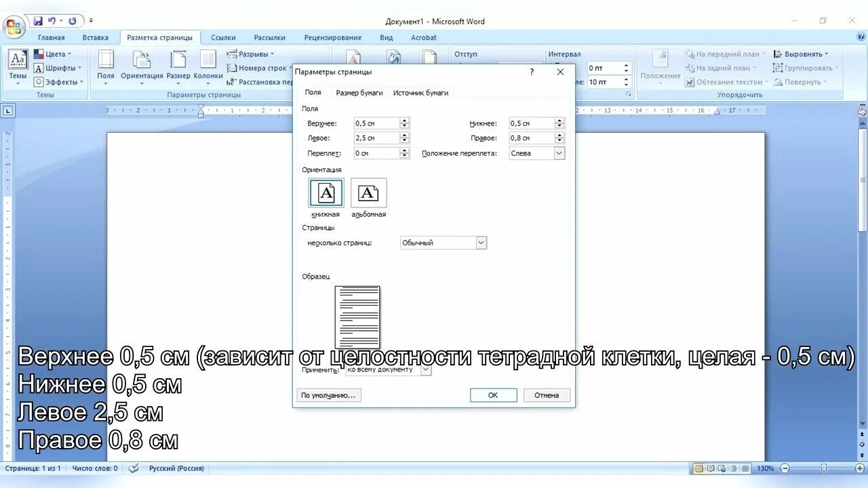Switch to print layout view in status bar

(699, 468)
